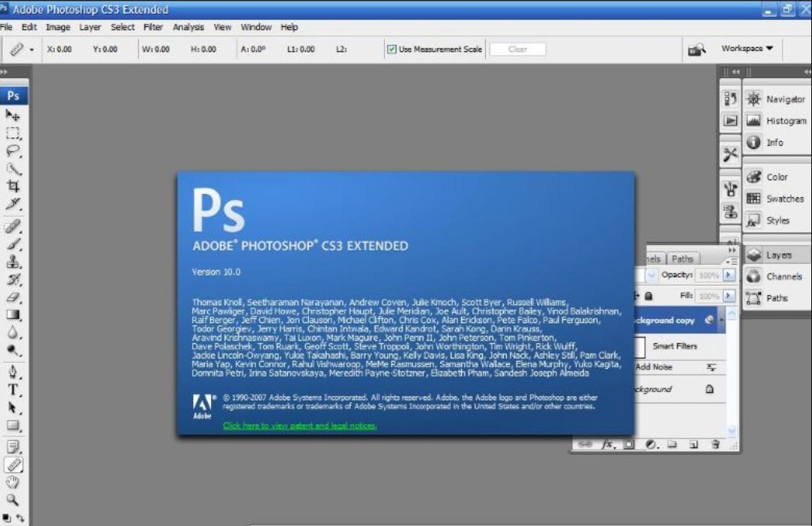This screenshot has width=812, height=526.
Task: Open the Opacity slider control
Action: [x=729, y=274]
